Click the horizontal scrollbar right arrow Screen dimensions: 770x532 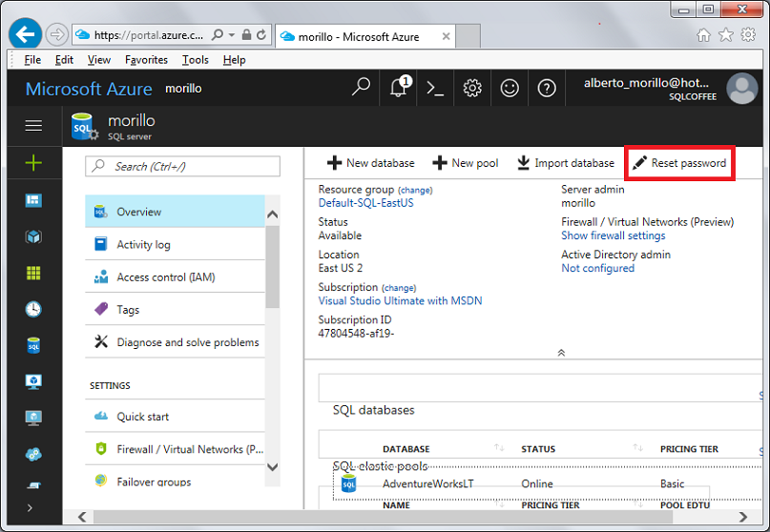[x=742, y=517]
